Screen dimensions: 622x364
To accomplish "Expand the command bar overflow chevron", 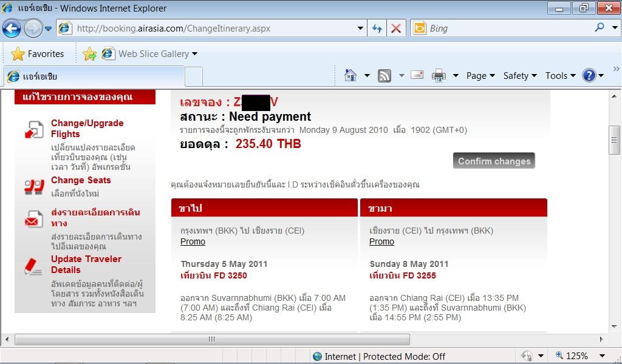I will pos(616,69).
